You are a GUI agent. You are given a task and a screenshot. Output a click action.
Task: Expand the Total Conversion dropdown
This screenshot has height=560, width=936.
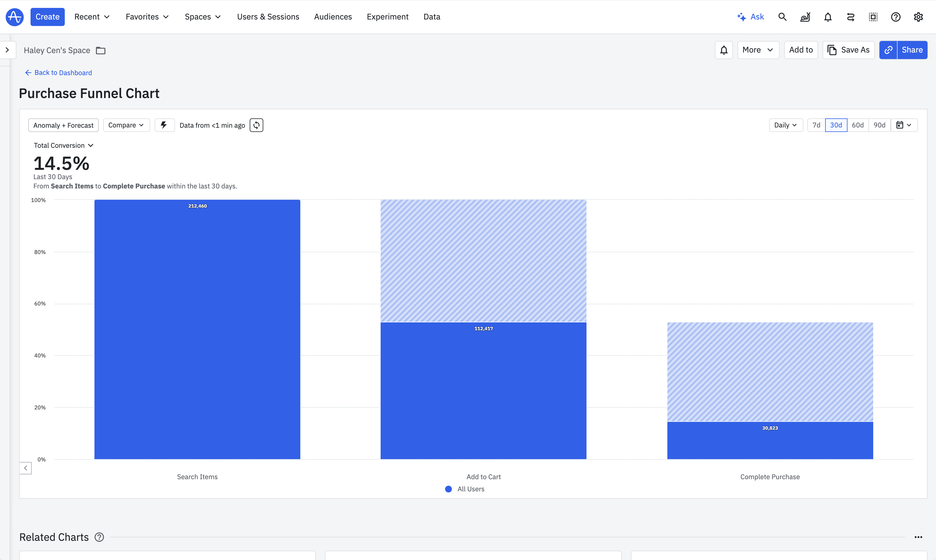[63, 146]
